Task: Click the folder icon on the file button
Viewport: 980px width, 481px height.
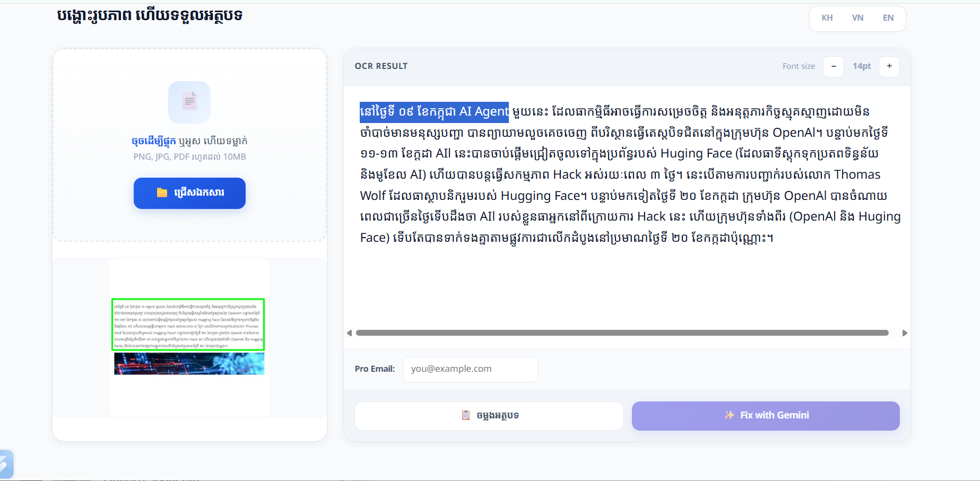Action: tap(162, 193)
